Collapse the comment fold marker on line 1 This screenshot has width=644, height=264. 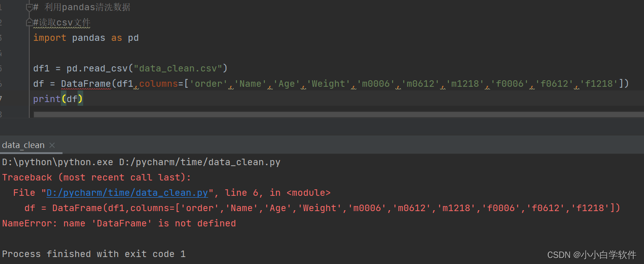point(29,7)
